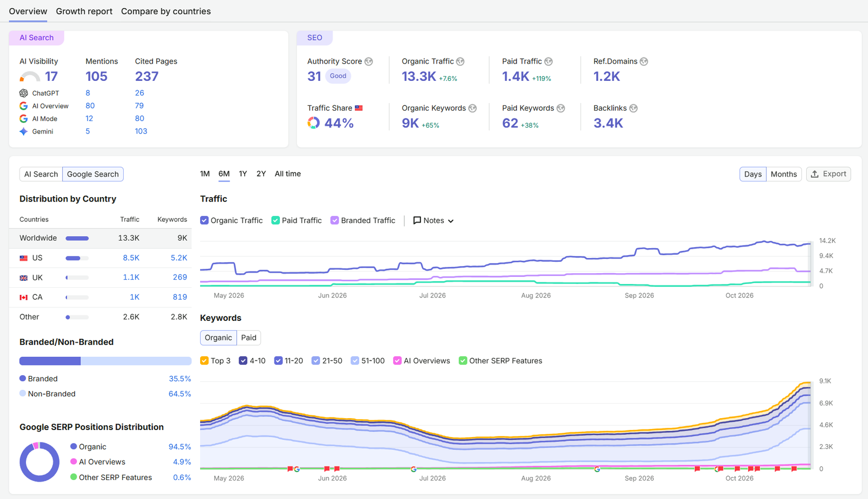Uncheck the AI Overviews checkbox in the Keywords legend

click(x=398, y=361)
